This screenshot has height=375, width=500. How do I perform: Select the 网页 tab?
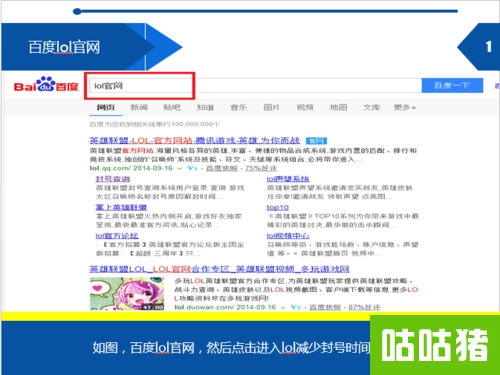pyautogui.click(x=106, y=107)
